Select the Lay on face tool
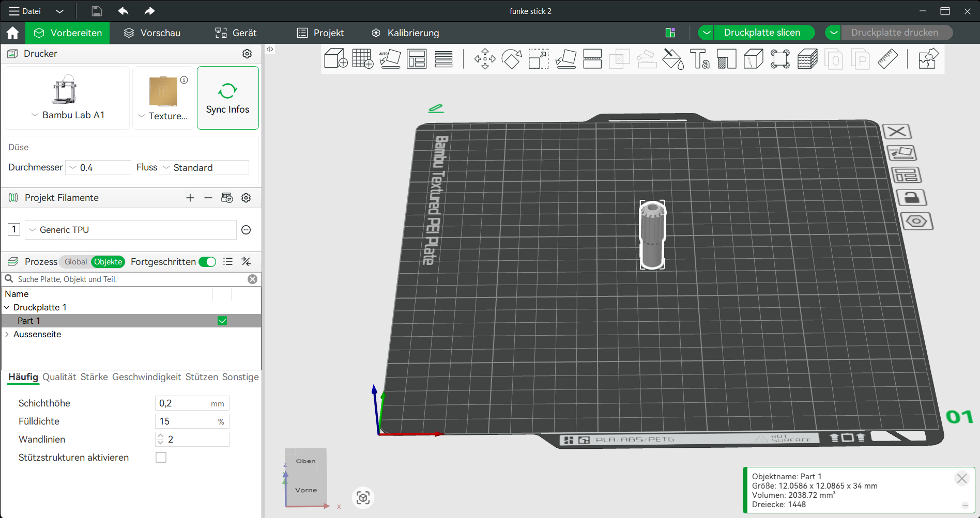The image size is (980, 518). click(x=565, y=58)
